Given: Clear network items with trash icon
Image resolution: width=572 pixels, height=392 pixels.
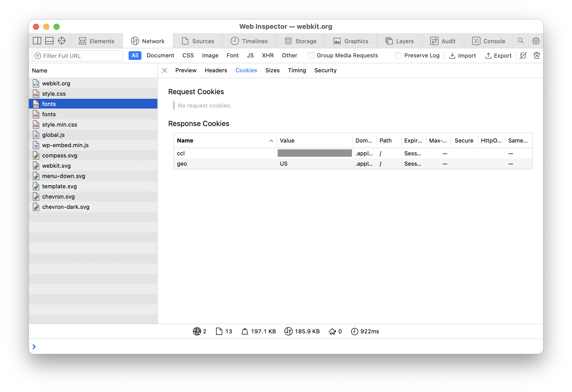Looking at the screenshot, I should pos(537,56).
